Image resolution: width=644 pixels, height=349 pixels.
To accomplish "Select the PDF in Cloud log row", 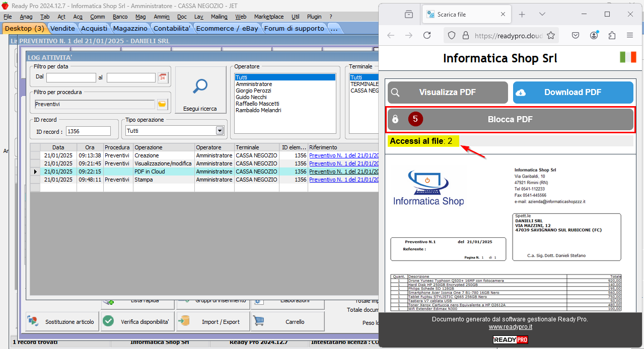I will [204, 171].
